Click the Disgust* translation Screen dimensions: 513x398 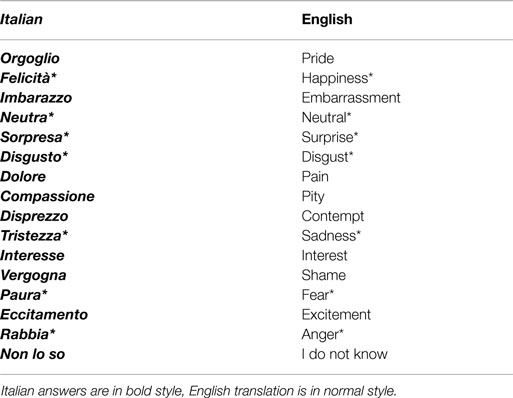click(x=327, y=157)
